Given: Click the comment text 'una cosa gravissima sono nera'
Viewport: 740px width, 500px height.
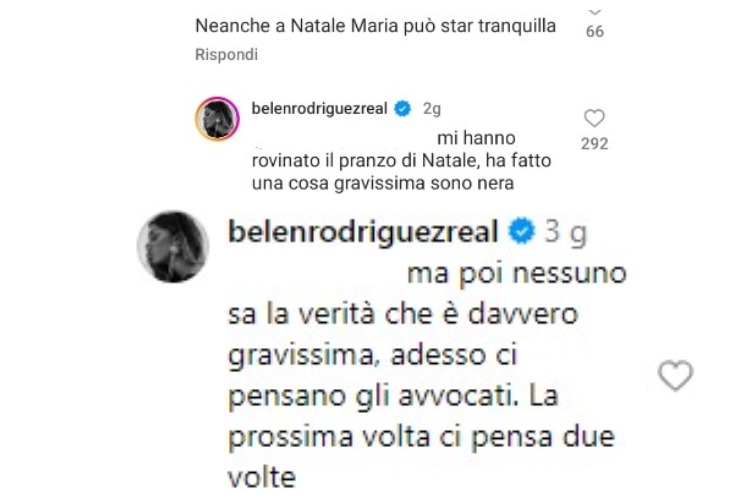Looking at the screenshot, I should (x=383, y=184).
